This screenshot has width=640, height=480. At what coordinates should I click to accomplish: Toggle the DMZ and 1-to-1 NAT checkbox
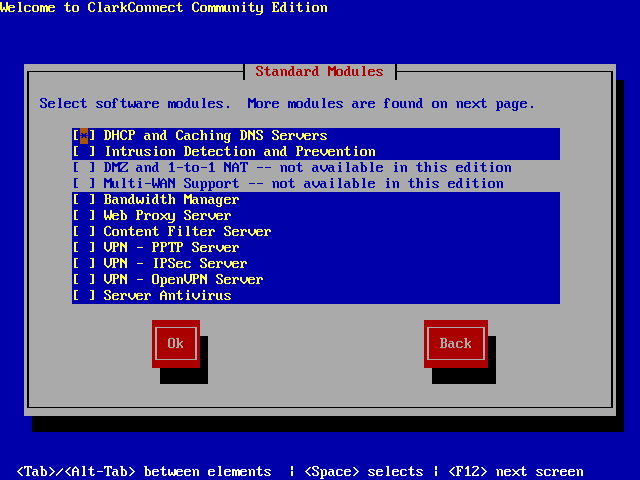point(84,167)
